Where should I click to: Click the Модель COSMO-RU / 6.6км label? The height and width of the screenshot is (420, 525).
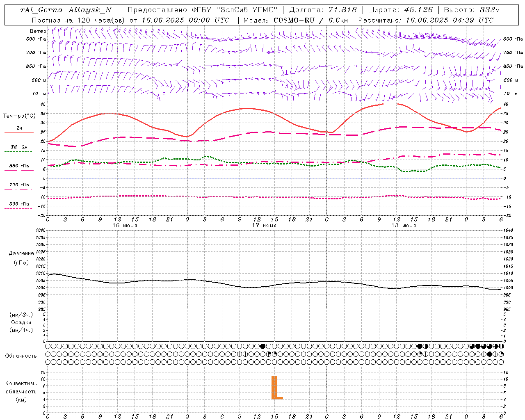[x=295, y=20]
